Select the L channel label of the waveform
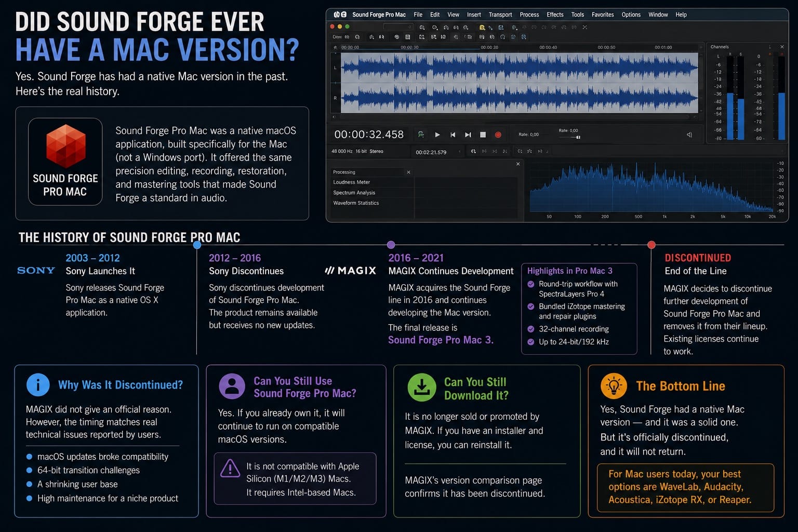 point(335,68)
